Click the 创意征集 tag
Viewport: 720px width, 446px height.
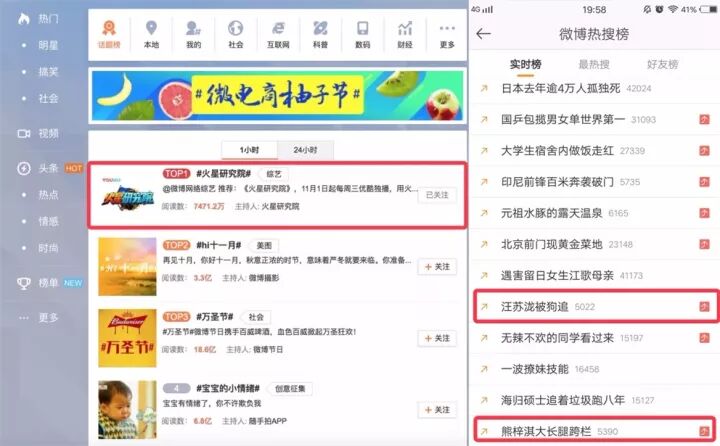[x=290, y=389]
